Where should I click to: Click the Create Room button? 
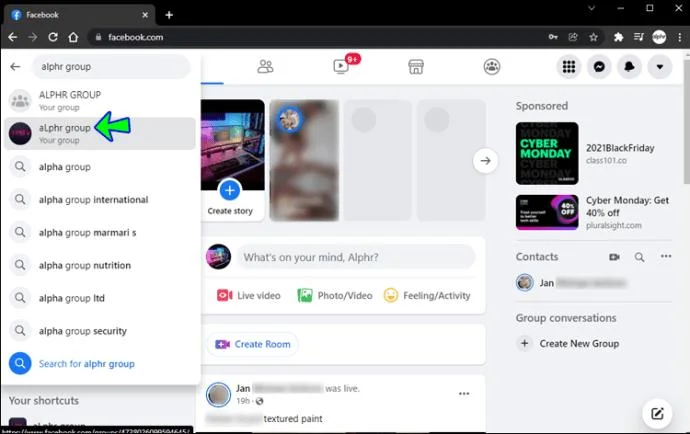point(253,344)
